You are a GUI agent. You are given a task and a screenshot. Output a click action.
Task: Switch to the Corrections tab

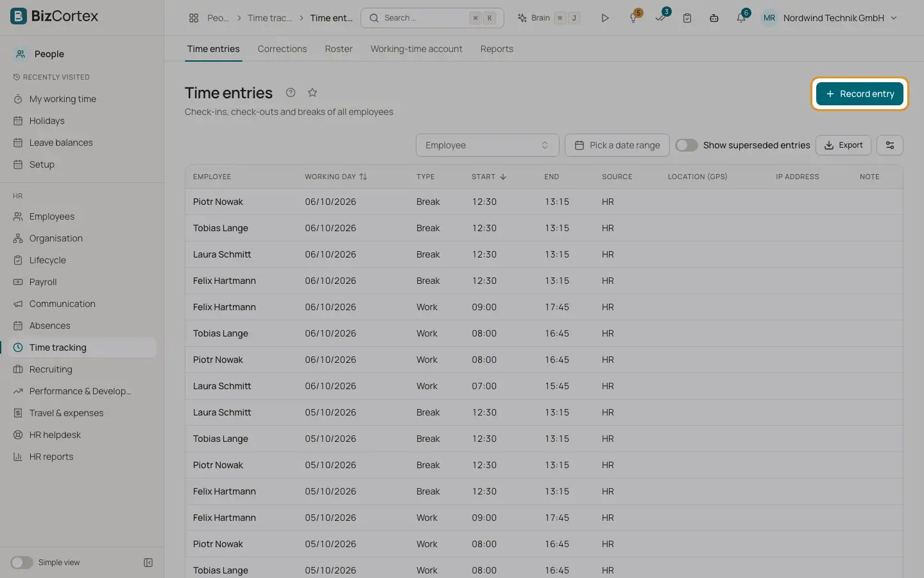pyautogui.click(x=282, y=49)
